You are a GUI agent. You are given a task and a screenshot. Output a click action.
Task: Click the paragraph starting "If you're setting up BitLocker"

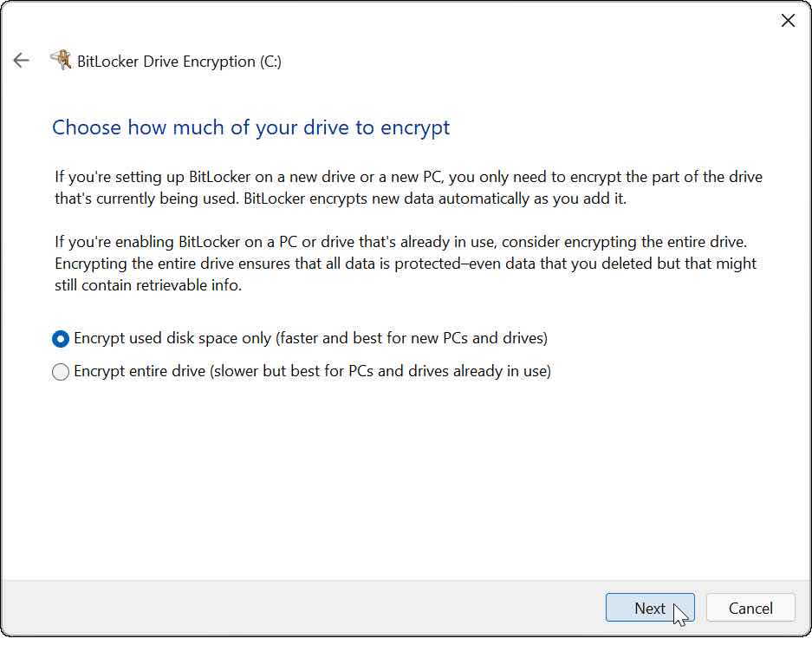point(407,177)
